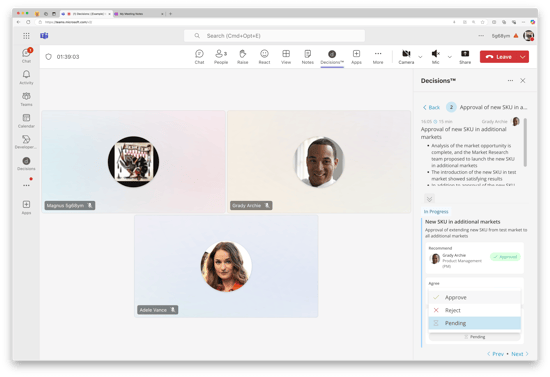
Task: Toggle the Pending status dropdown button
Action: point(475,337)
